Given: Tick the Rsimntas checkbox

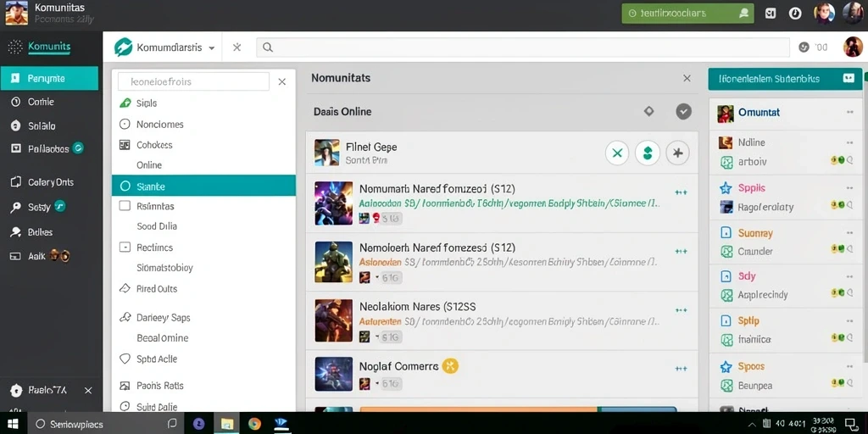Looking at the screenshot, I should pyautogui.click(x=125, y=206).
